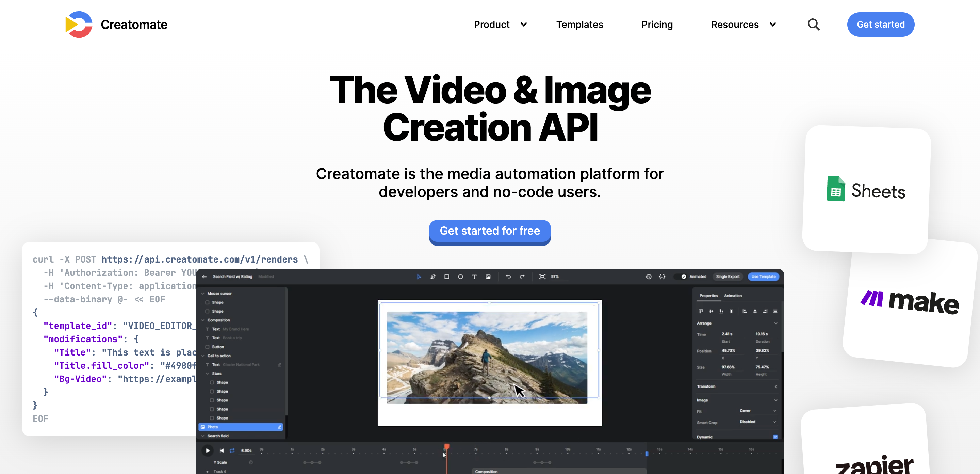Image resolution: width=980 pixels, height=474 pixels.
Task: Click the Button layer square icon
Action: pos(207,347)
